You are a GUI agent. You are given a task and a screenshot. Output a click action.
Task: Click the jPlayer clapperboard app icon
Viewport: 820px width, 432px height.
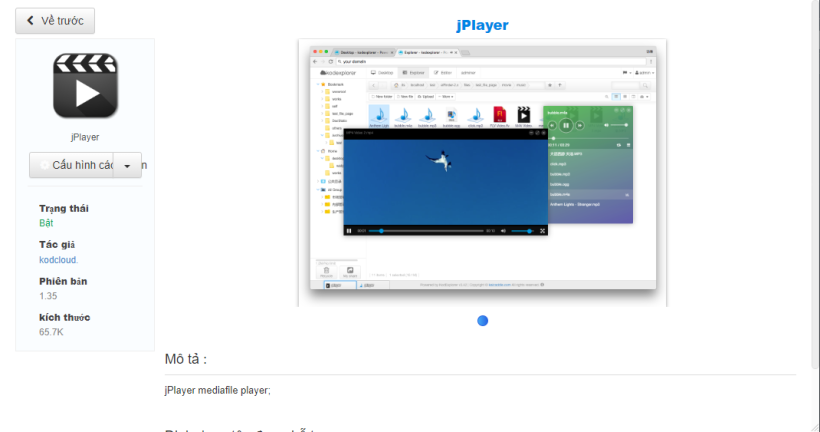coord(85,86)
